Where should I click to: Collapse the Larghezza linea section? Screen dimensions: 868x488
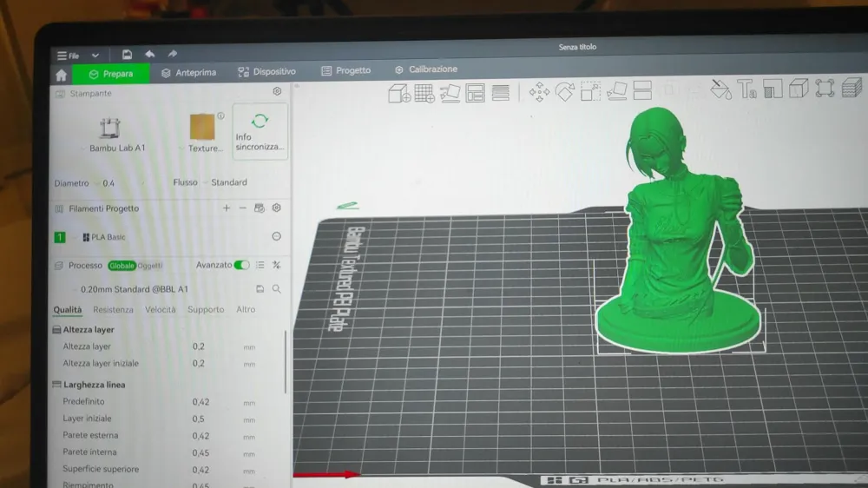(89, 385)
